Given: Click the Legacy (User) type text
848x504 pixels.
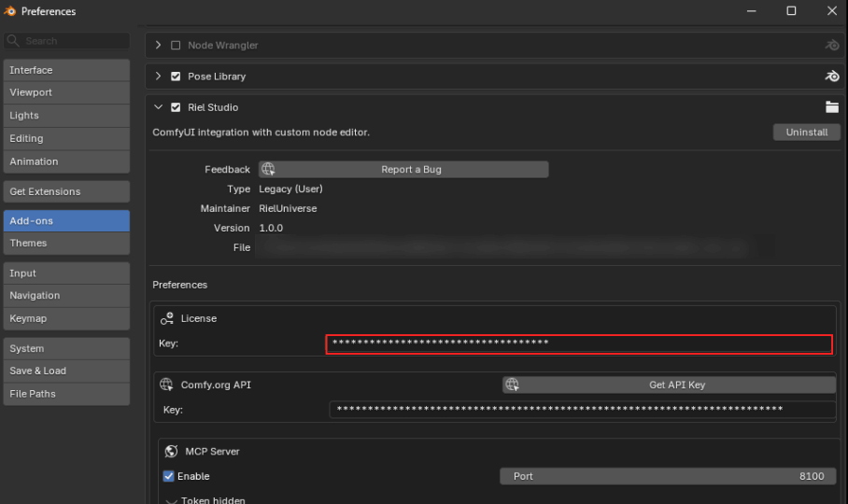Looking at the screenshot, I should pyautogui.click(x=290, y=189).
